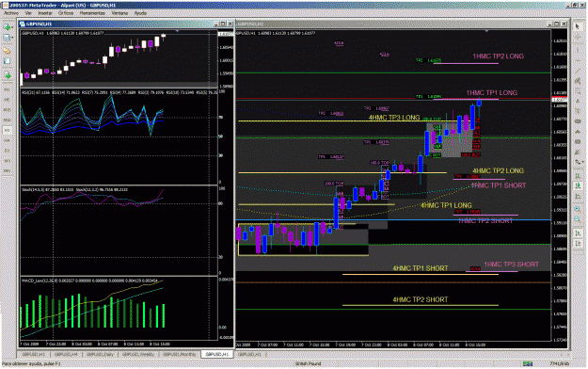The width and height of the screenshot is (588, 369).
Task: Select the active H1 timeframe button
Action: (8, 130)
